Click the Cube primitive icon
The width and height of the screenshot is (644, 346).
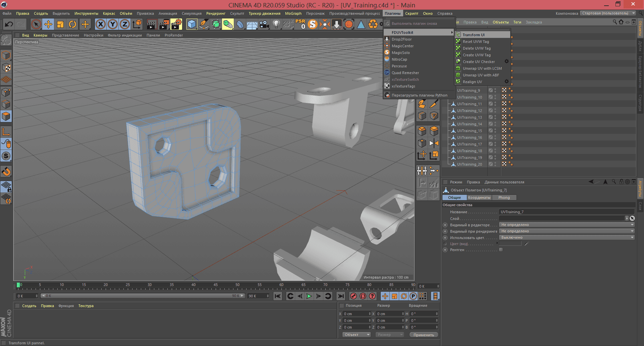click(192, 24)
